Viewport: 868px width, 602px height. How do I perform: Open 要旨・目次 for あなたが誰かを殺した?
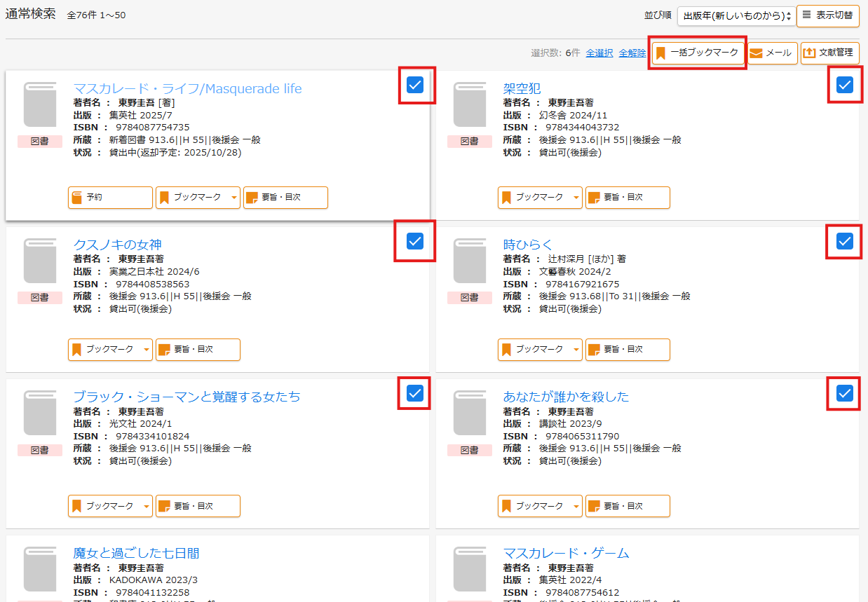[628, 506]
